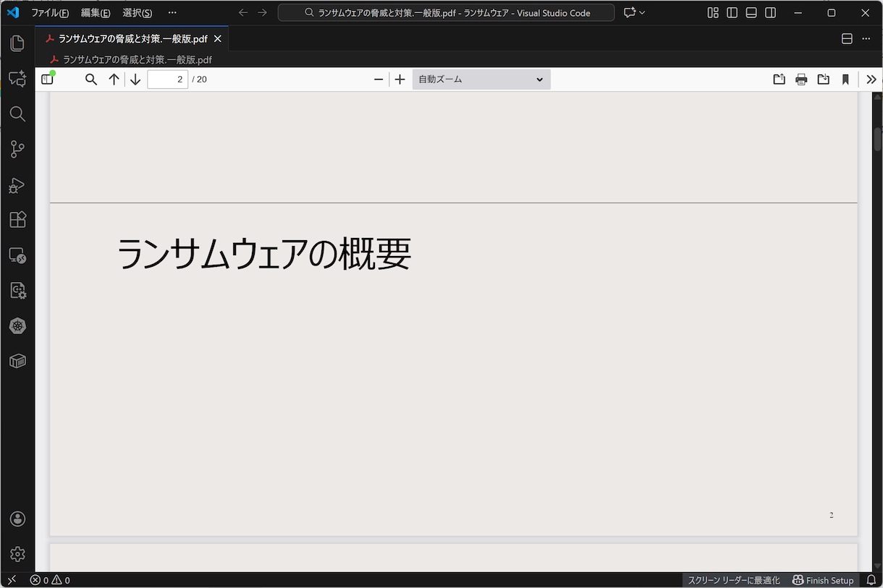This screenshot has height=588, width=883.
Task: Click the ランサムウェアの概要 heading text
Action: (264, 254)
